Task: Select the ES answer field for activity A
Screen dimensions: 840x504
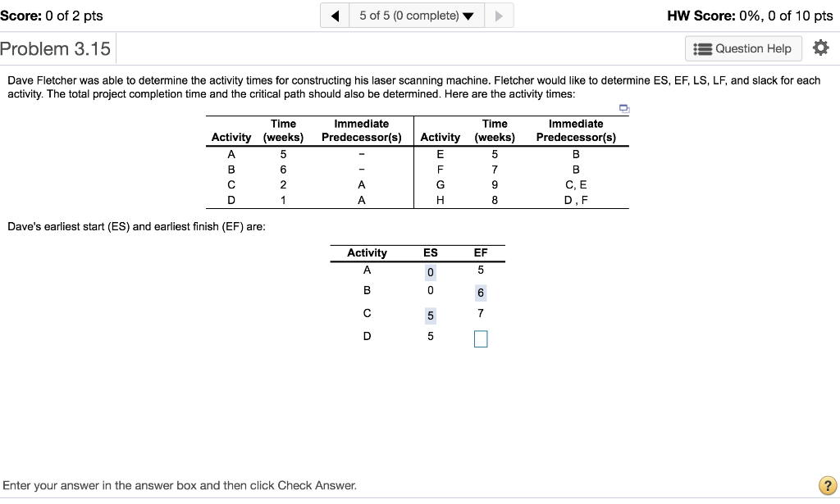Action: (x=430, y=271)
